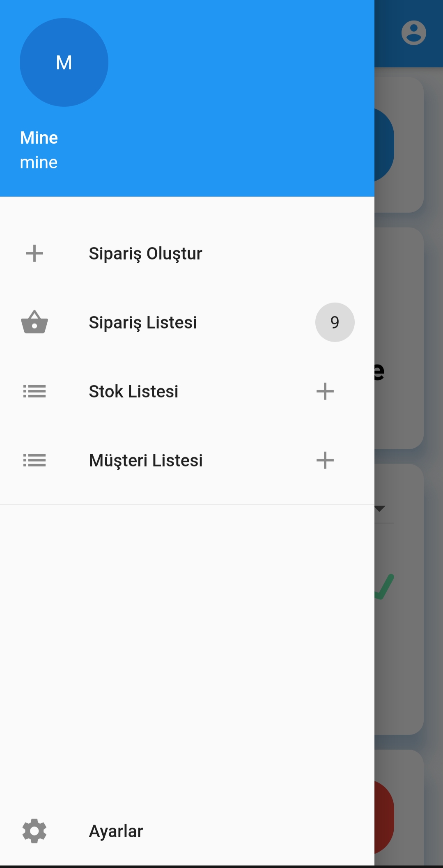Tap the shopping basket icon
The height and width of the screenshot is (868, 443).
point(34,322)
